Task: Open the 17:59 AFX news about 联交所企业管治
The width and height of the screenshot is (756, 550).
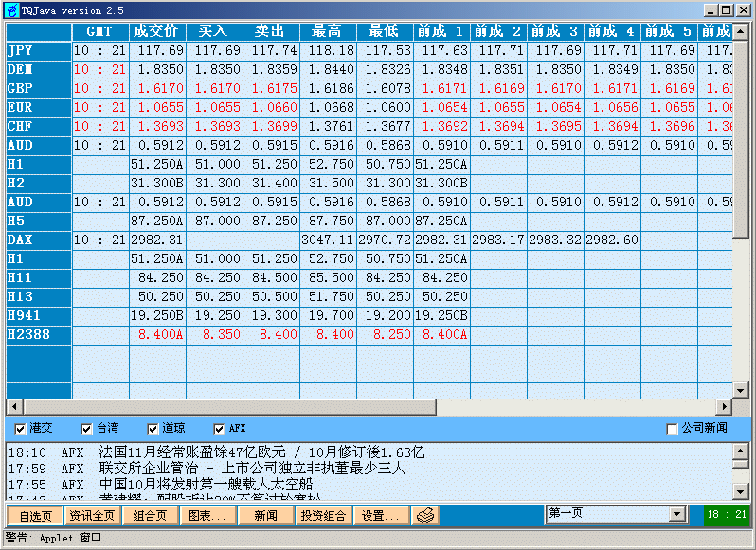Action: 207,469
